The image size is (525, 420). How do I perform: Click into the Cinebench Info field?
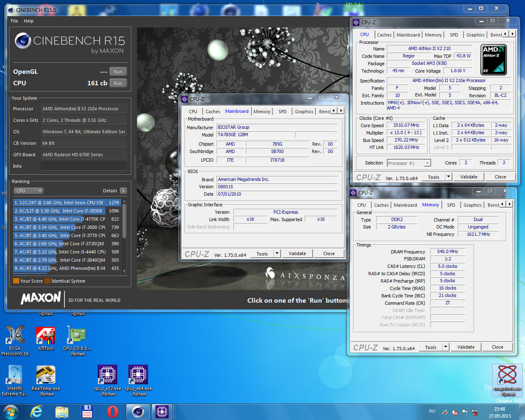tap(84, 166)
